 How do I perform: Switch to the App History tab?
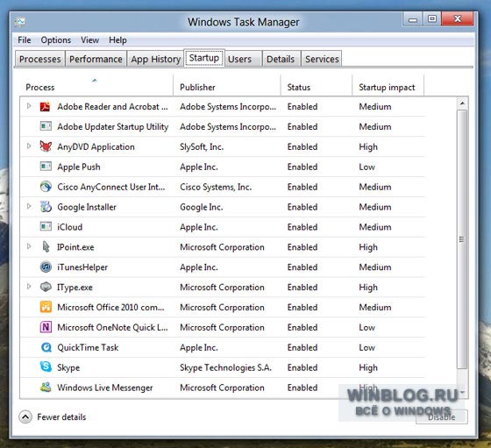click(156, 59)
